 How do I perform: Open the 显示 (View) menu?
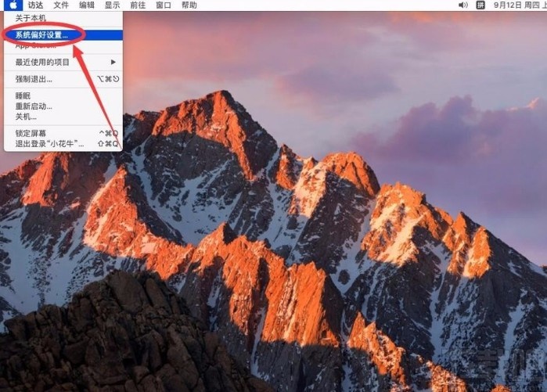coord(113,5)
